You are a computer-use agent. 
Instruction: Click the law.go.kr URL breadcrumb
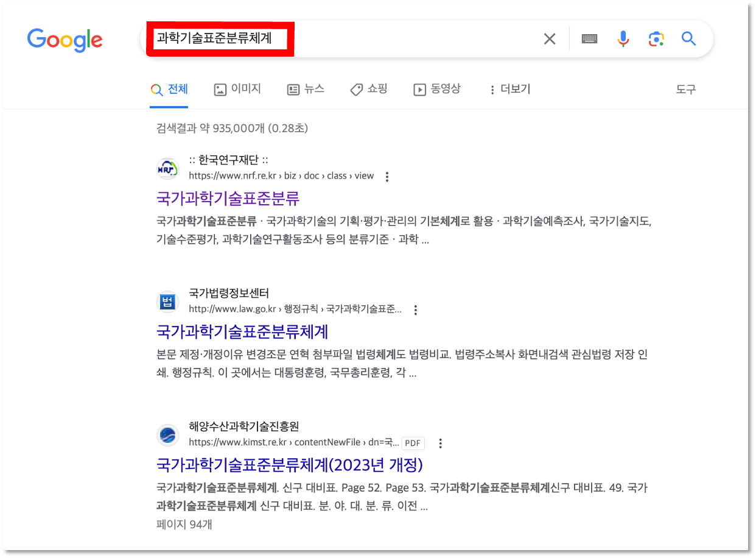[295, 309]
